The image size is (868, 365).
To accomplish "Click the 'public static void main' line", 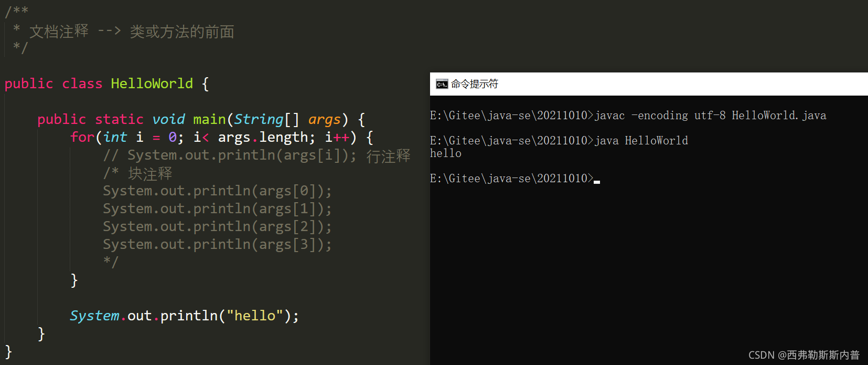I will tap(201, 119).
